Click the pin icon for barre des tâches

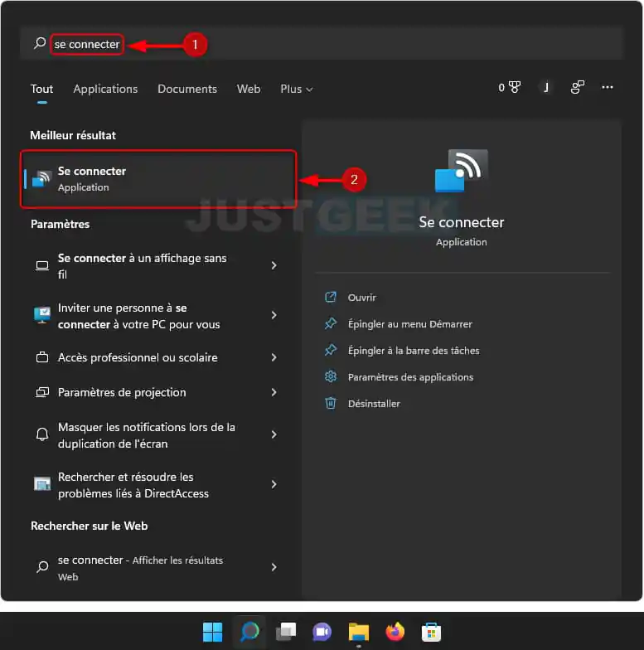coord(330,350)
